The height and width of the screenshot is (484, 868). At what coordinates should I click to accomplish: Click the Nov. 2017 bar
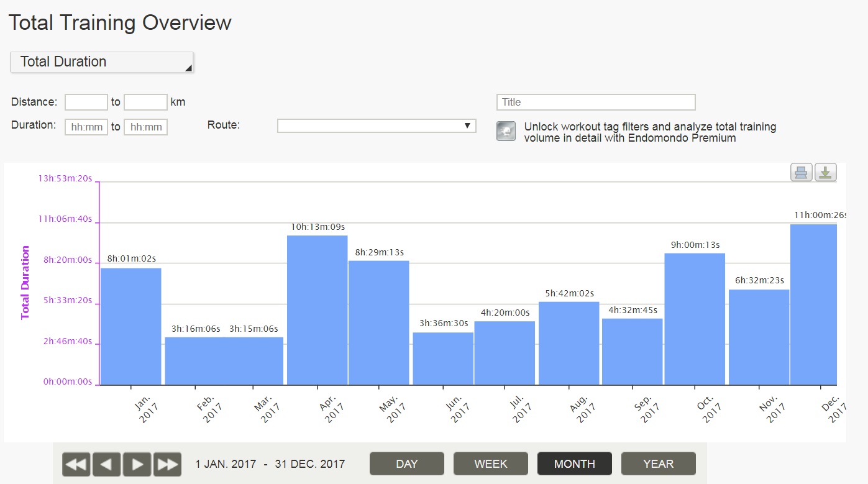759,337
